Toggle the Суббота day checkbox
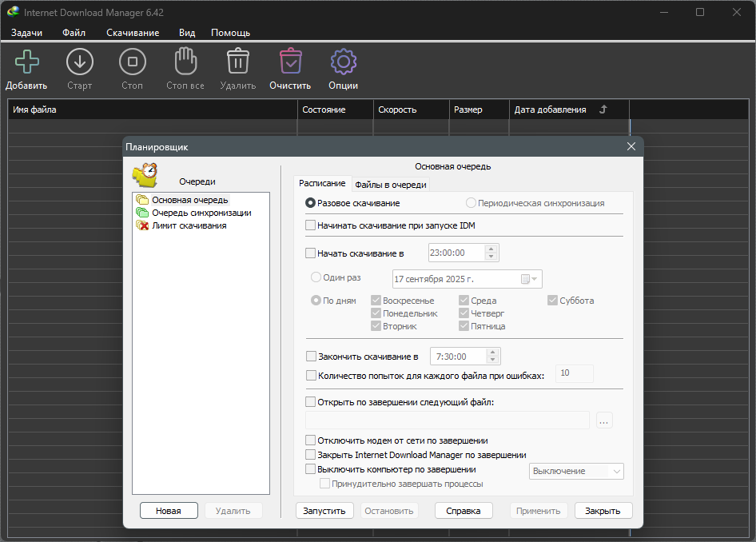756x542 pixels. point(552,301)
